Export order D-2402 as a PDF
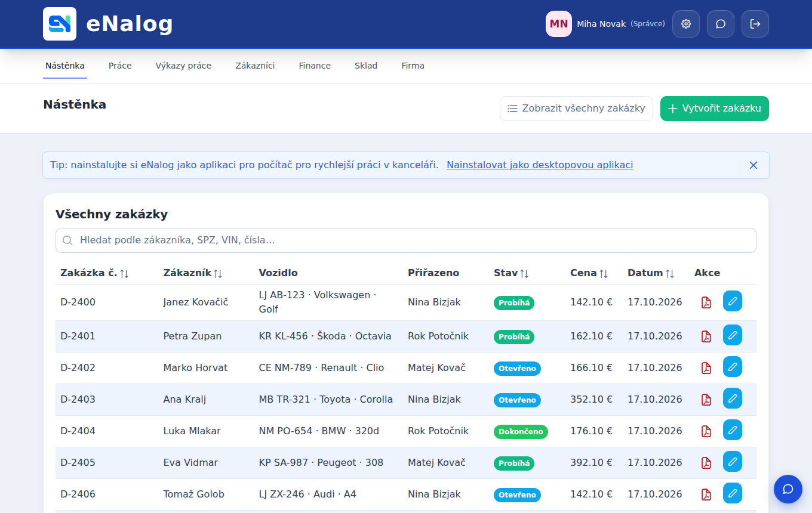This screenshot has height=513, width=812. coord(706,368)
